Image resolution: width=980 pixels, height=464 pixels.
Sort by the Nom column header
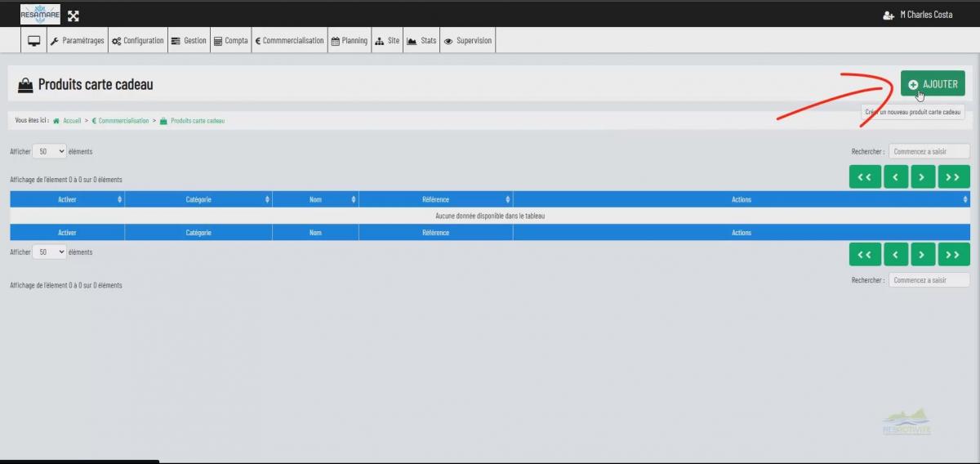point(315,199)
